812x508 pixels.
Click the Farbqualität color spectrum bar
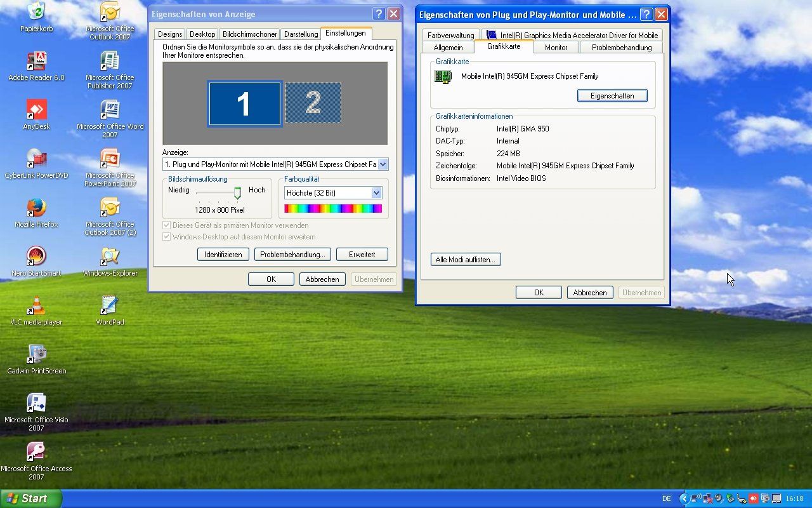[x=333, y=208]
